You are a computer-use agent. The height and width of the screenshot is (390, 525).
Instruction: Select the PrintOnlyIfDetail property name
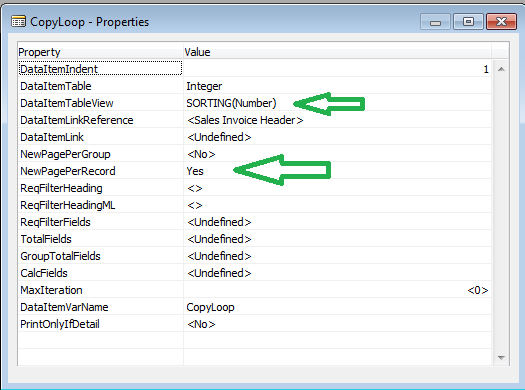point(60,324)
